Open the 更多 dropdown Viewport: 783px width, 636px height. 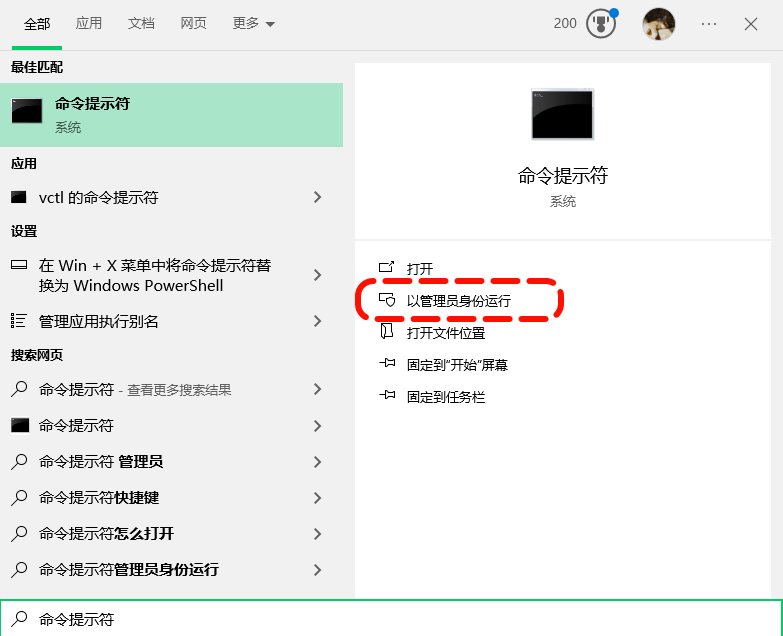pyautogui.click(x=254, y=23)
